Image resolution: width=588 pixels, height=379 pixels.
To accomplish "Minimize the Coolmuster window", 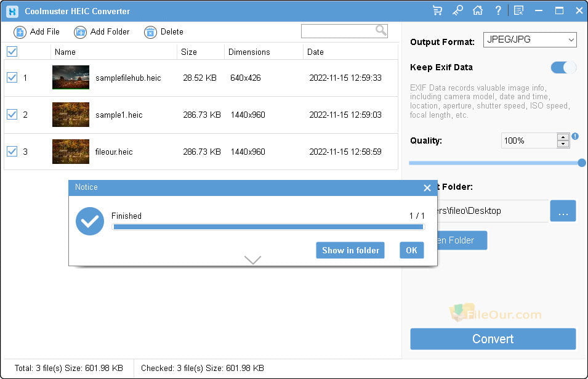I will click(539, 10).
